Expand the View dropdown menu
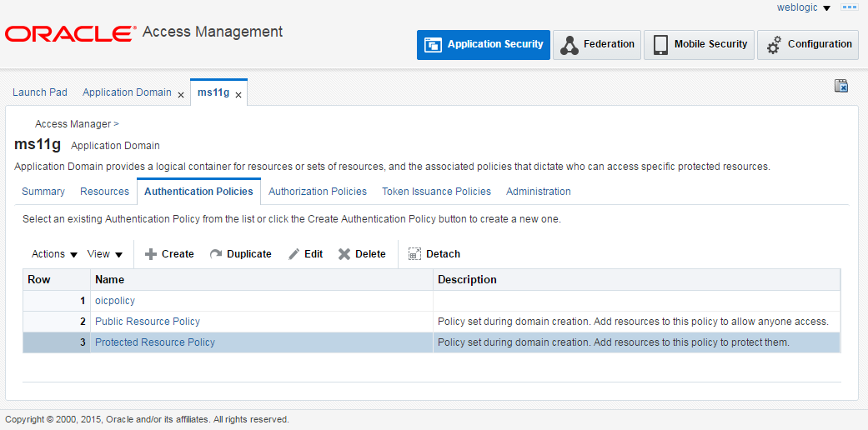 (105, 254)
